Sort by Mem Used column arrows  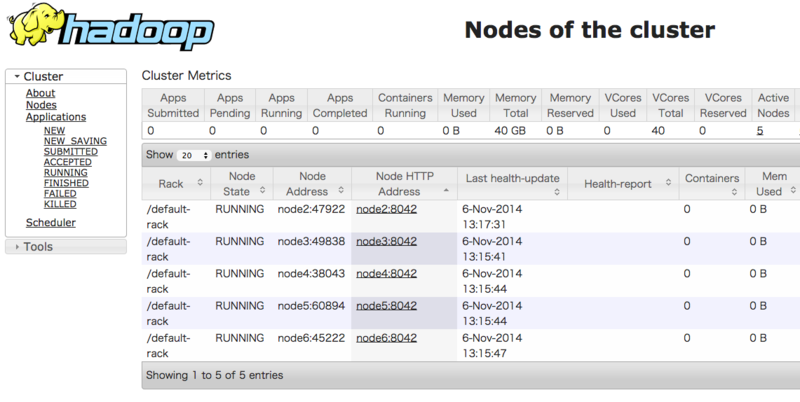pyautogui.click(x=793, y=190)
